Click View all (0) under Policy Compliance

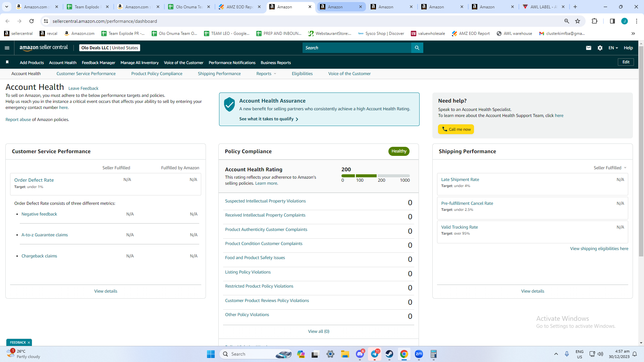pos(319,331)
